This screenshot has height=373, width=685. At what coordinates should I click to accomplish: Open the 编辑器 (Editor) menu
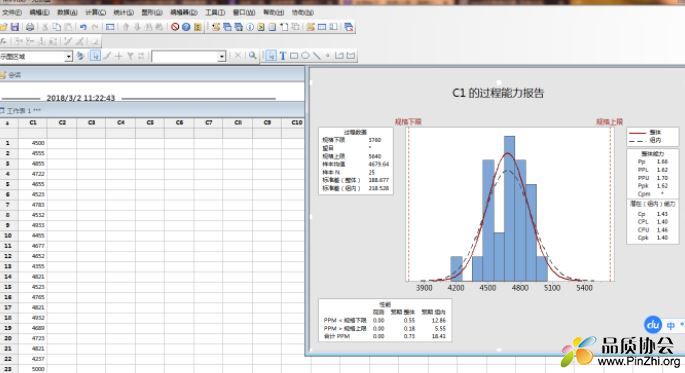[x=183, y=12]
